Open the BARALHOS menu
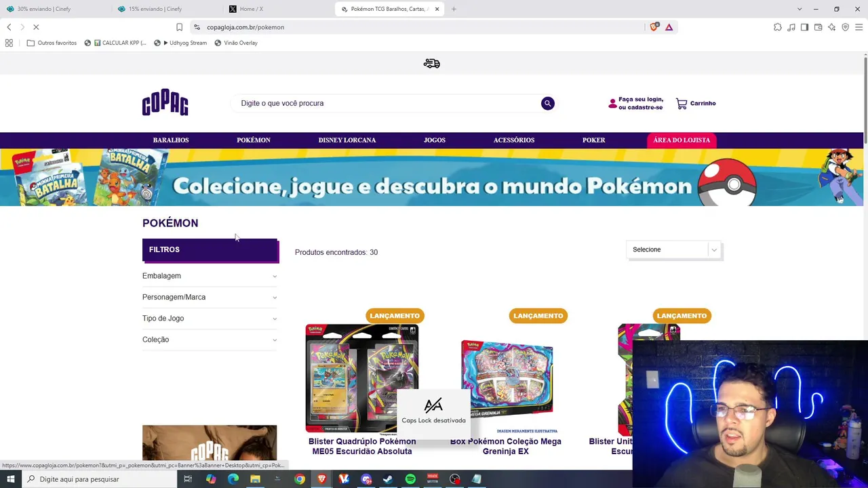Screen dimensions: 868x488 (171, 140)
